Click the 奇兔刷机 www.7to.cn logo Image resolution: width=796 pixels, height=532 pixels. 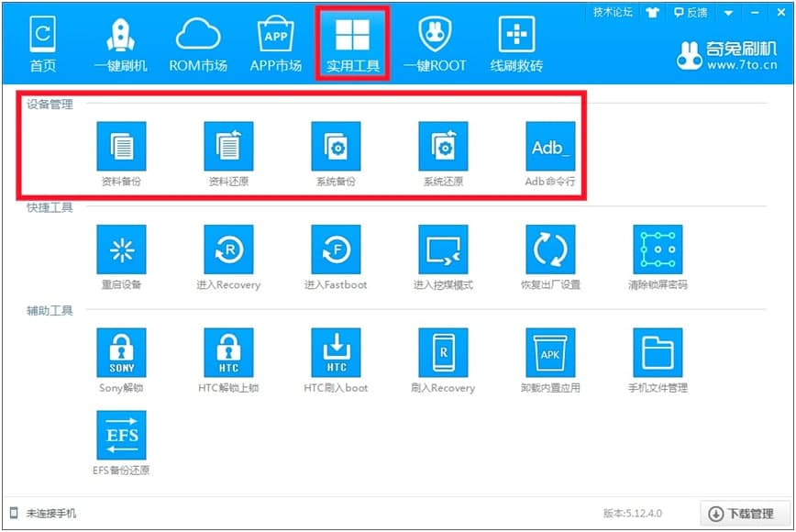727,55
